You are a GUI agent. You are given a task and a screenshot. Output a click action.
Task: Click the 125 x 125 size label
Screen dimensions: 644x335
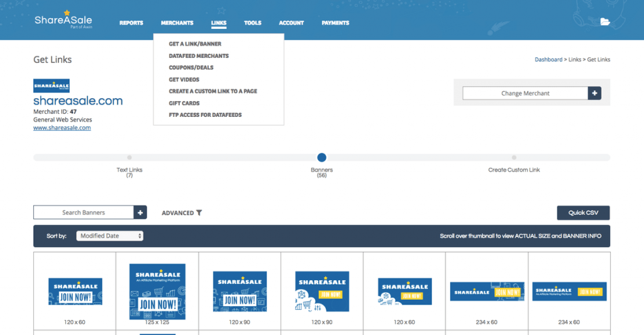pyautogui.click(x=157, y=322)
